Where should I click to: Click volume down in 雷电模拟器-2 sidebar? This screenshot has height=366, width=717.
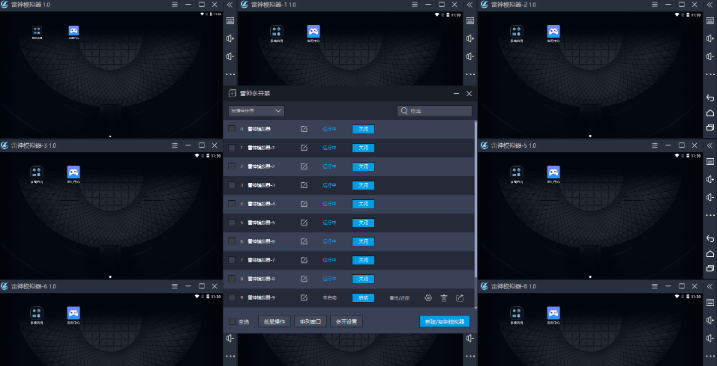click(x=710, y=56)
